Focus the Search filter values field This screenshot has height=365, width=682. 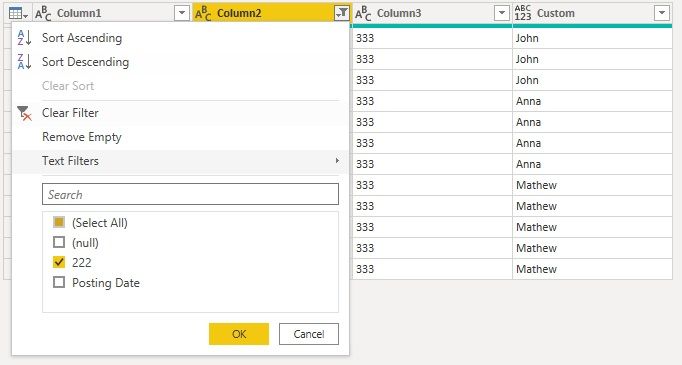(x=191, y=194)
